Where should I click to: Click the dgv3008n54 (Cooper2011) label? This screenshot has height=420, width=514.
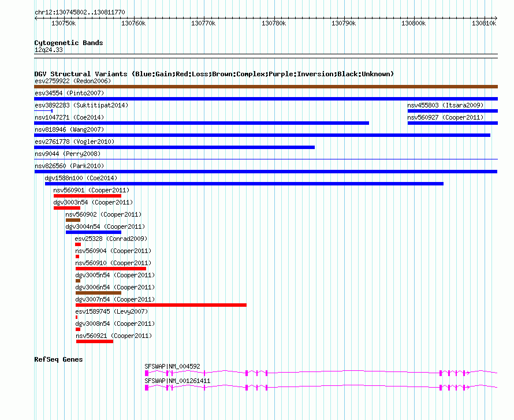coord(115,324)
